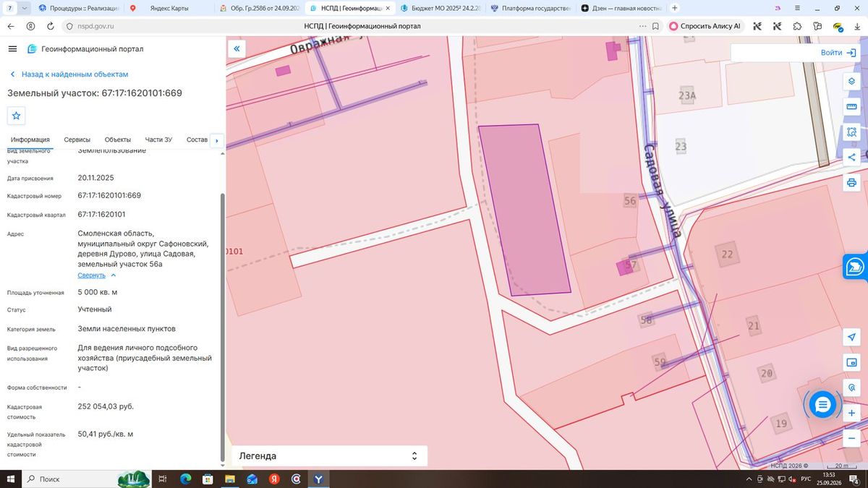Image resolution: width=868 pixels, height=488 pixels.
Task: Share the current map view
Action: (852, 158)
